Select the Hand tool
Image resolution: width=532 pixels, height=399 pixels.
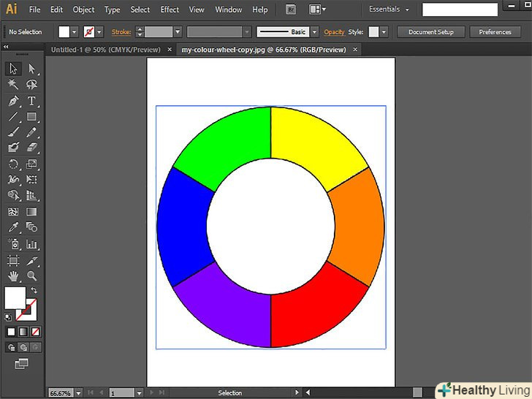(x=13, y=276)
